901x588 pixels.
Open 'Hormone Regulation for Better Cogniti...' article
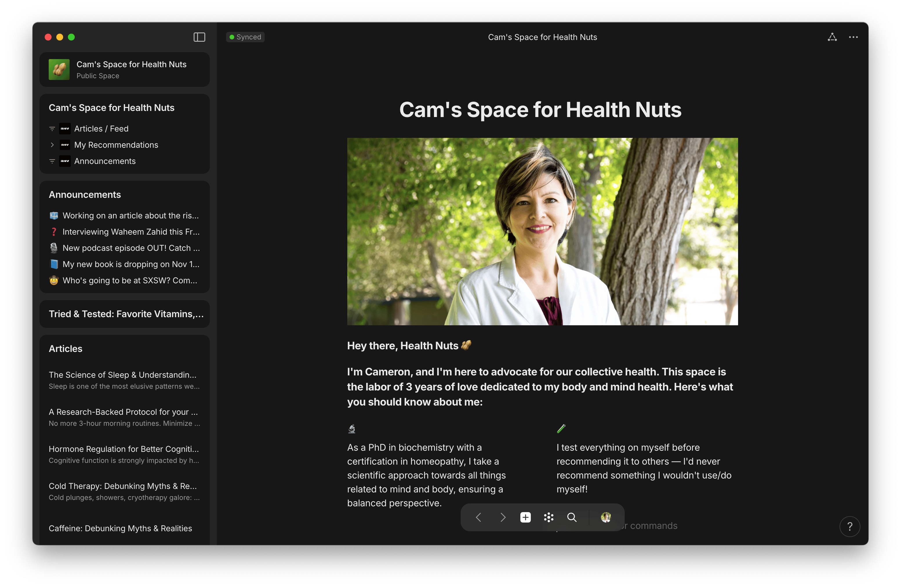(124, 454)
